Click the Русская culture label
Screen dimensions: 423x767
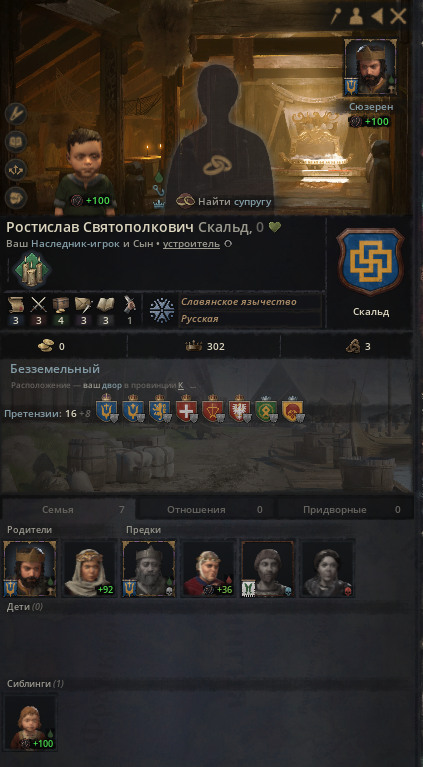(x=200, y=319)
